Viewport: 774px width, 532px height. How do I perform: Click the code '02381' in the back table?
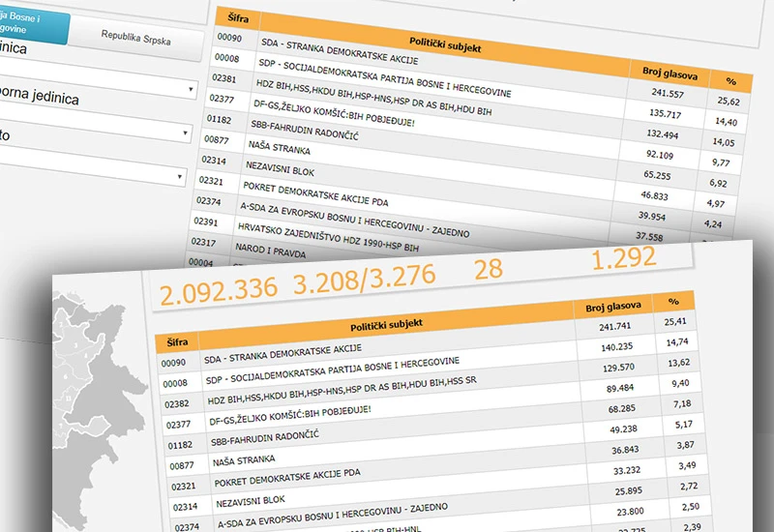[224, 78]
